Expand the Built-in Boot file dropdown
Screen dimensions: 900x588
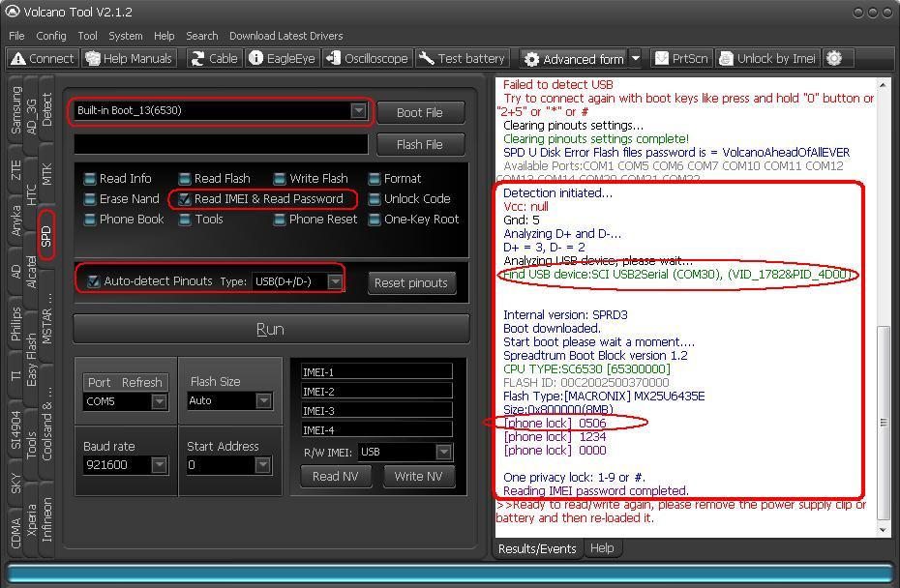coord(358,111)
